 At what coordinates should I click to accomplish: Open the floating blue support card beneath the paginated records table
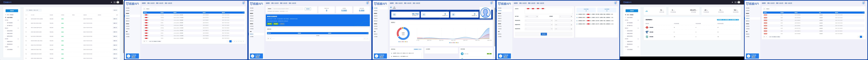tap(132, 56)
